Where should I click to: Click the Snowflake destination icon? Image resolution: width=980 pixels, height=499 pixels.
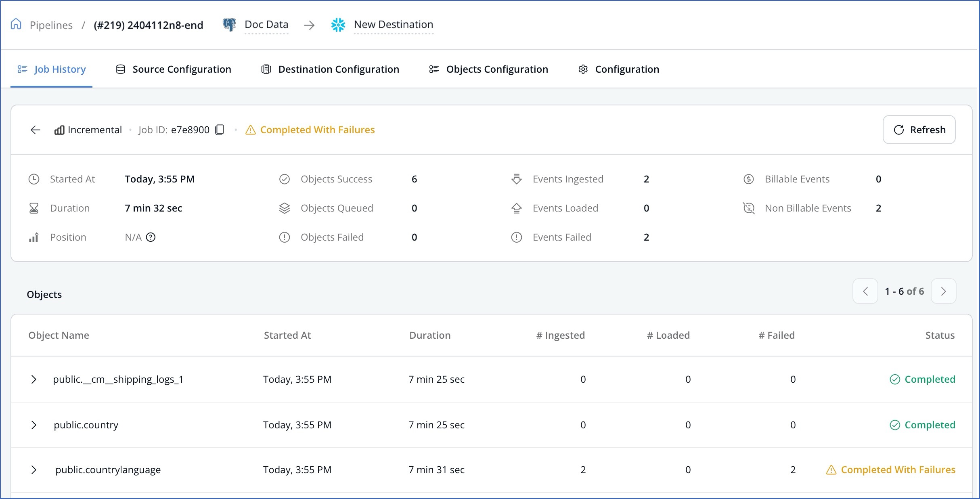coord(338,25)
